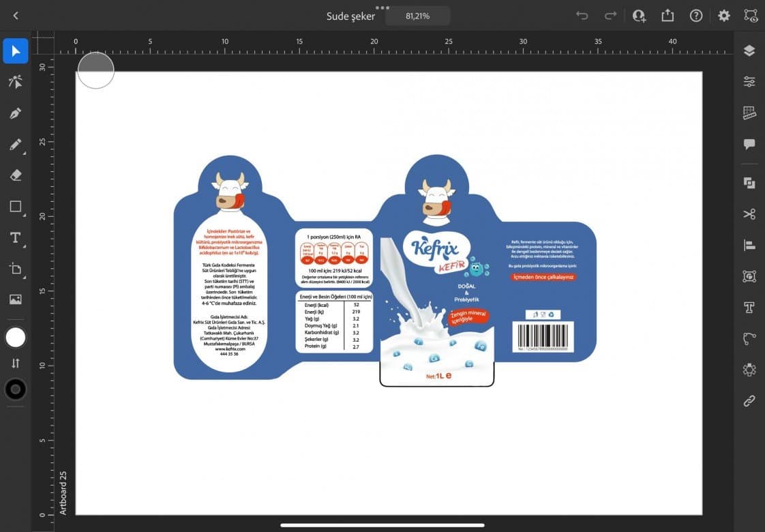Open the scissors Cut panel
Screen dimensions: 765x532
tap(749, 213)
